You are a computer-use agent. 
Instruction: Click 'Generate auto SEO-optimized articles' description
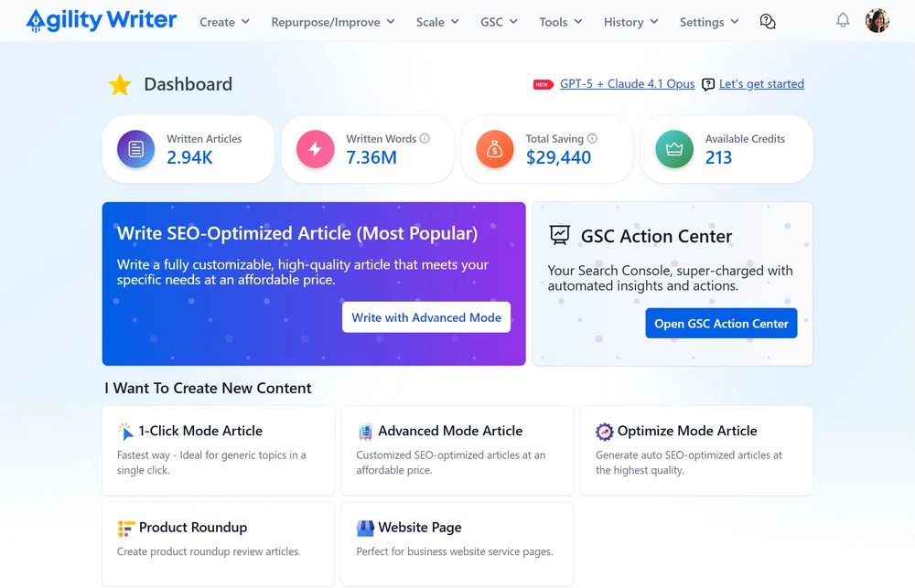coord(689,463)
